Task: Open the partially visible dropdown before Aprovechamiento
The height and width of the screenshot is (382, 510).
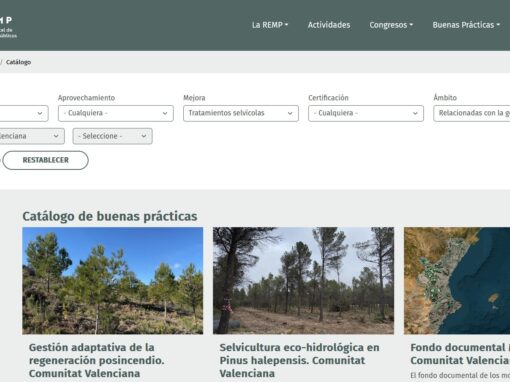Action: click(x=24, y=113)
